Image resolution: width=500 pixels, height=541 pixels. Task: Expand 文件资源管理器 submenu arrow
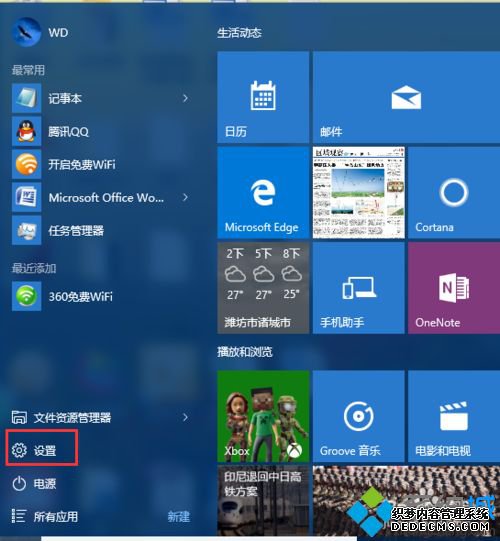(185, 417)
